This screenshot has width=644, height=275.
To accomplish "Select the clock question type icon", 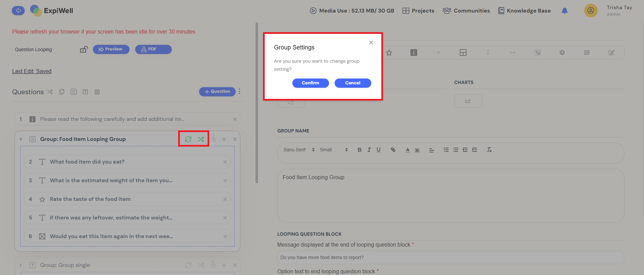I will (562, 52).
